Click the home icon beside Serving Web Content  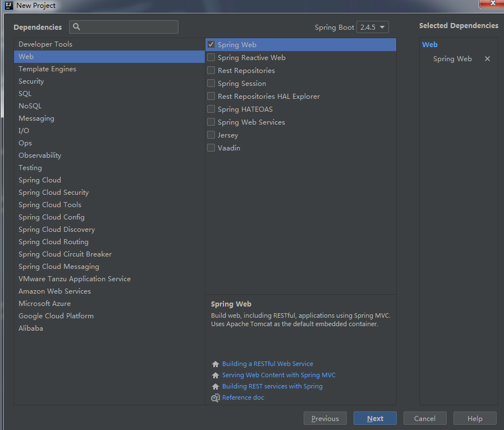[x=216, y=376]
